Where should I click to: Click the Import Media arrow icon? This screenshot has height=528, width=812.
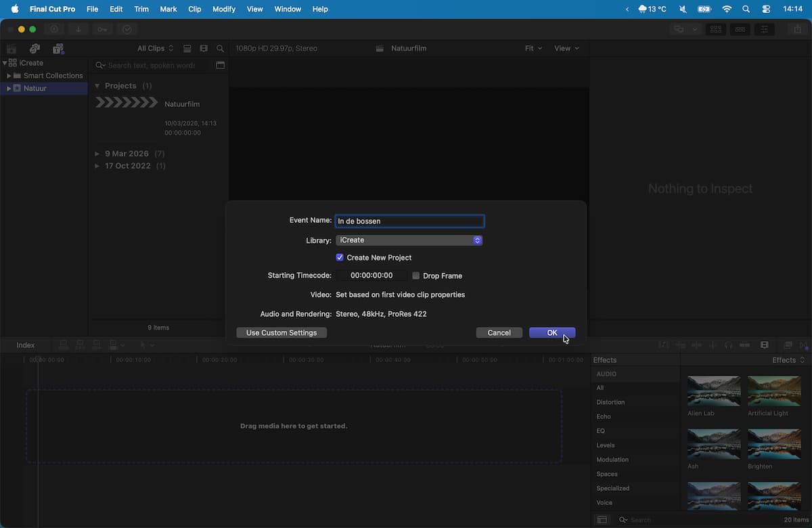[78, 29]
